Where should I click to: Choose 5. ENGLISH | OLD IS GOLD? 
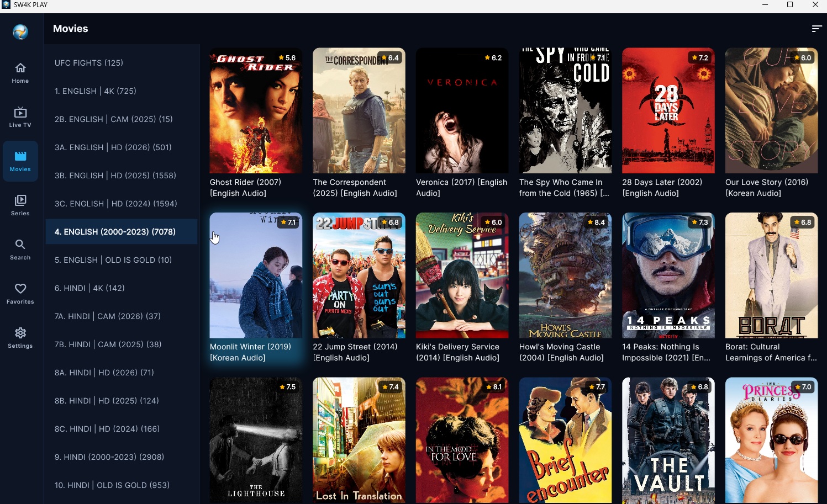tap(122, 260)
